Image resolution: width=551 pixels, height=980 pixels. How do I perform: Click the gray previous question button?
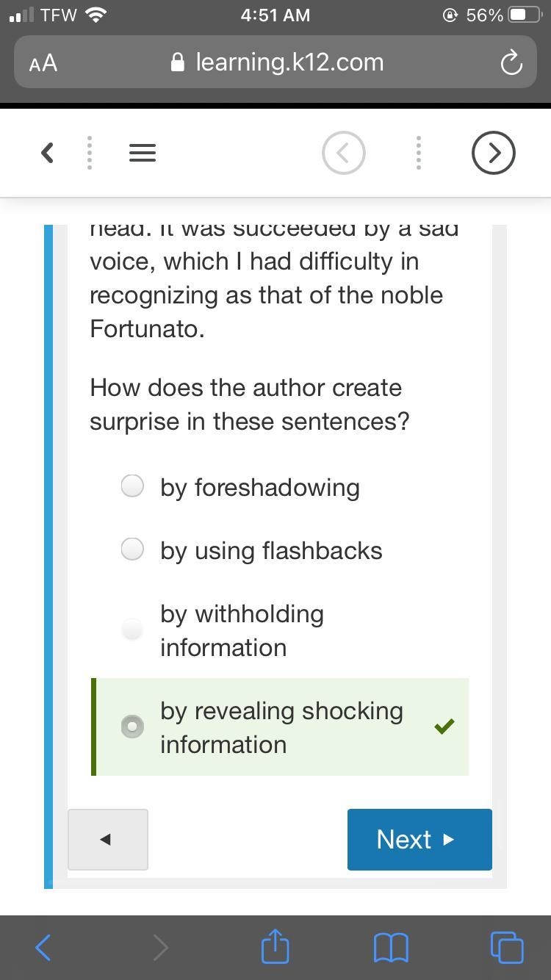(x=108, y=840)
